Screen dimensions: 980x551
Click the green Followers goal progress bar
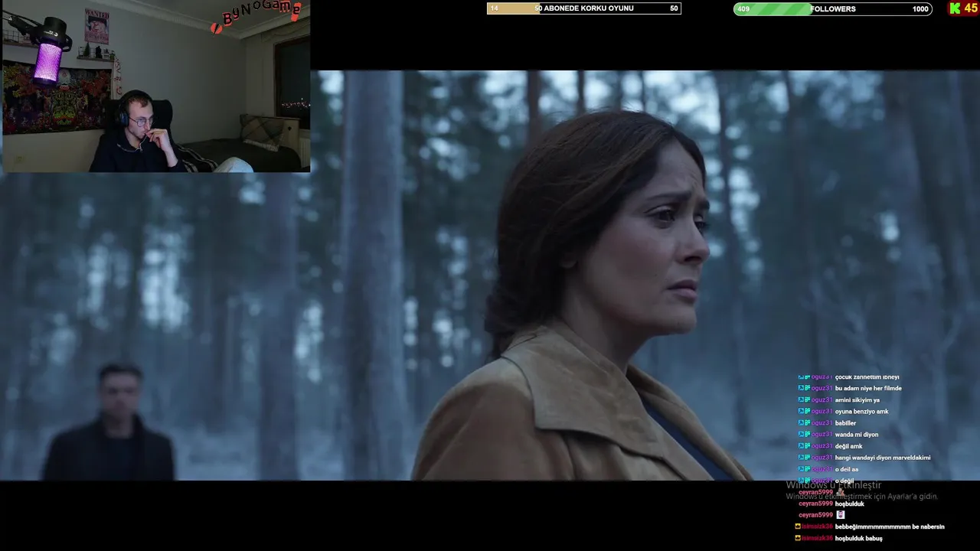click(833, 9)
